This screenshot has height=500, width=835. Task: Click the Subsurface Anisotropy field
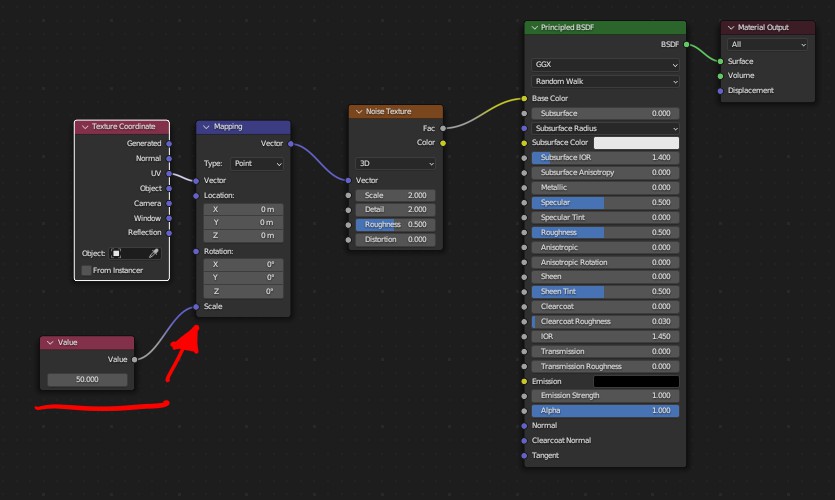[x=605, y=173]
